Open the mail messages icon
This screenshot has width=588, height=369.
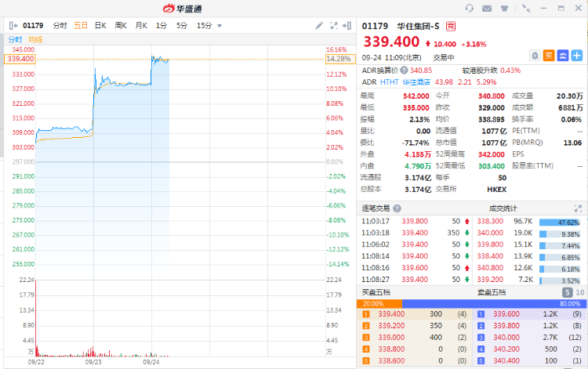pyautogui.click(x=487, y=9)
